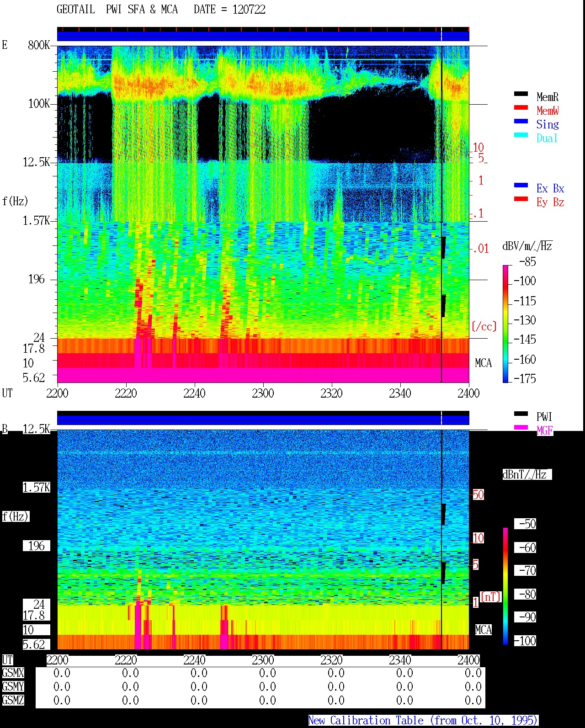Screen dimensions: 585x728
Task: Click the 'GSMY' row label
Action: (x=13, y=686)
